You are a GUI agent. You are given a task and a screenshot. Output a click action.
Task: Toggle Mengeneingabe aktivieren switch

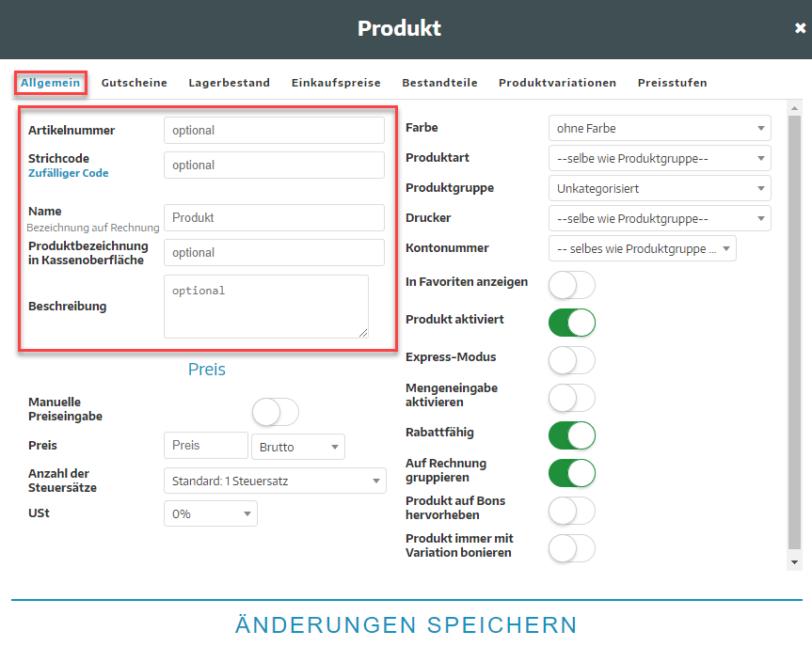point(572,398)
